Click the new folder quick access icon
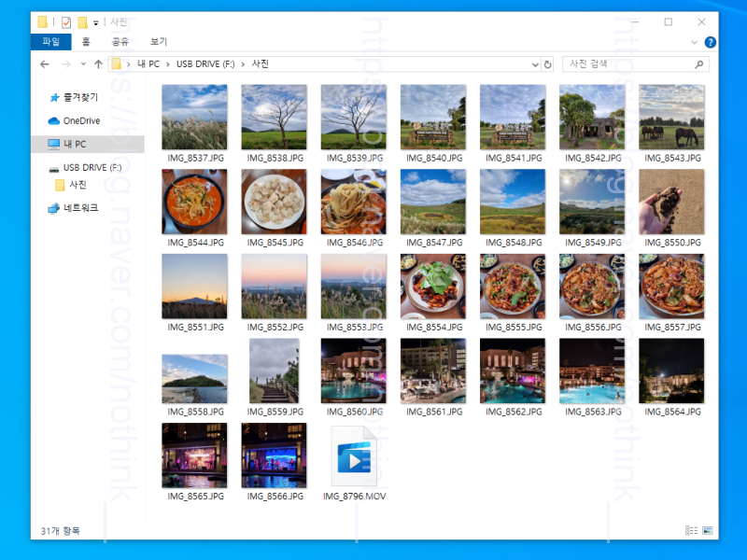The height and width of the screenshot is (560, 747). point(82,22)
